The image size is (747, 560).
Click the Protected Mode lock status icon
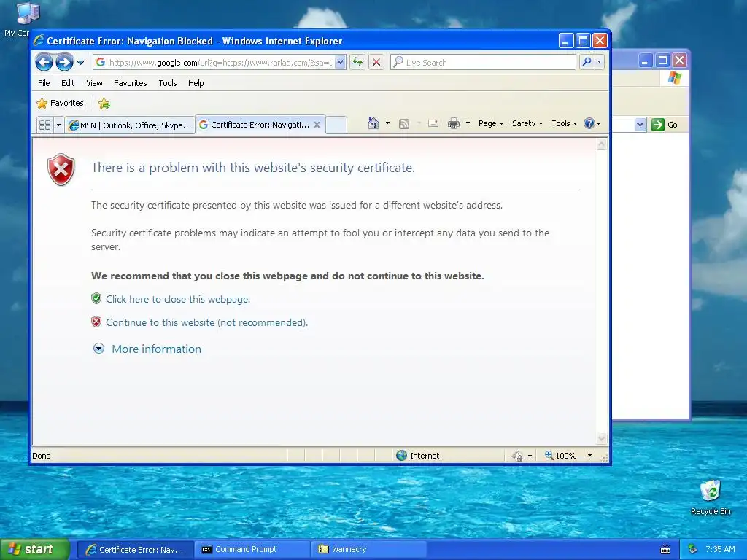pyautogui.click(x=517, y=456)
